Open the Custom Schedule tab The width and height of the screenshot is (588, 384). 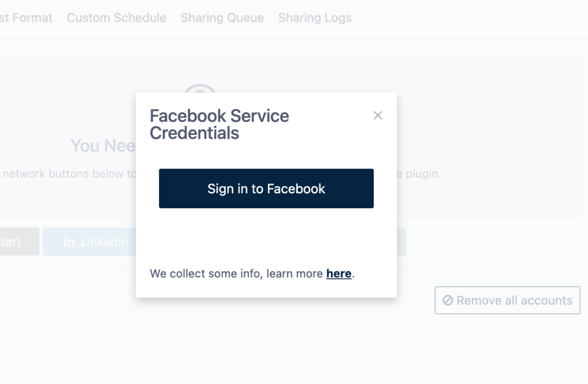[x=116, y=18]
